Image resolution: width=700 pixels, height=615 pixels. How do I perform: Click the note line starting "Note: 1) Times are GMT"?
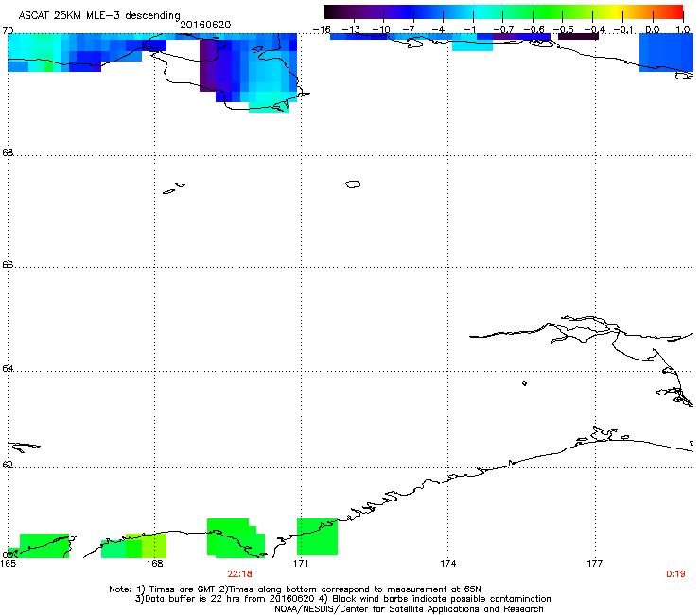point(295,589)
